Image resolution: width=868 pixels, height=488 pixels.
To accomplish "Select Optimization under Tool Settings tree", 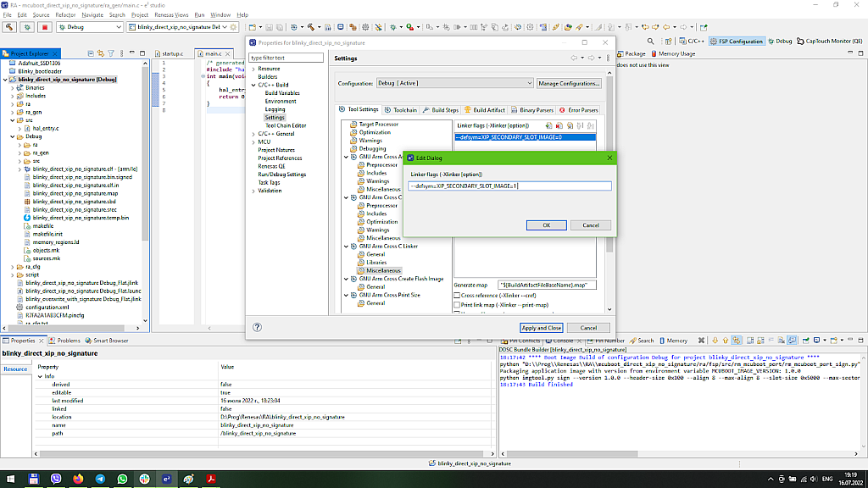I will coord(374,132).
